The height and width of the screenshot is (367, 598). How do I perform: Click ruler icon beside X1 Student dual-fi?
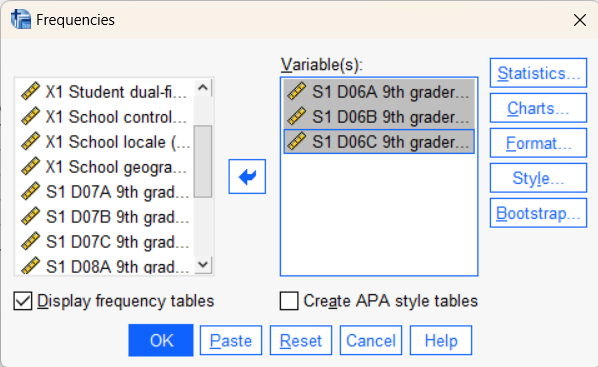(x=31, y=92)
